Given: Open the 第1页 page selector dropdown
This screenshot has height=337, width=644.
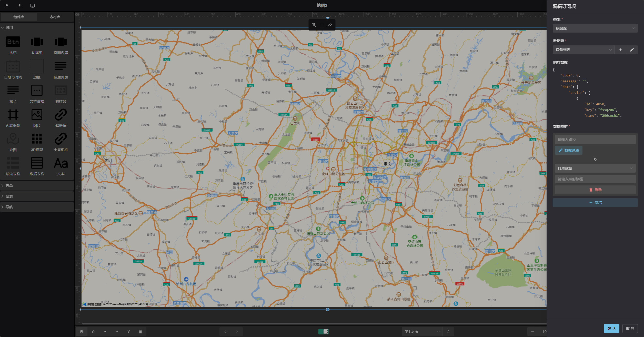Looking at the screenshot, I should point(422,331).
